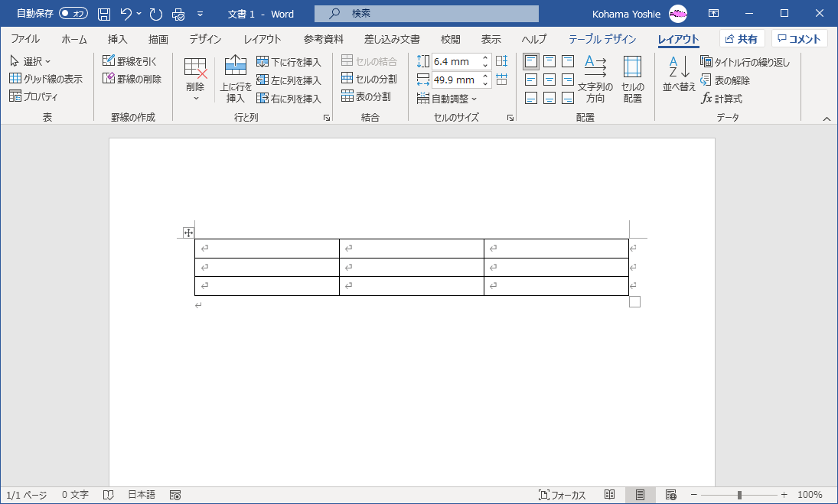The height and width of the screenshot is (504, 838).
Task: Click the print preview icon in quick access
Action: coord(178,14)
